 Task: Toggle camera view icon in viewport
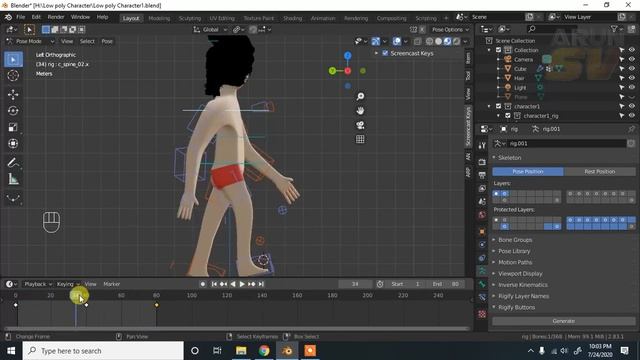click(x=360, y=125)
